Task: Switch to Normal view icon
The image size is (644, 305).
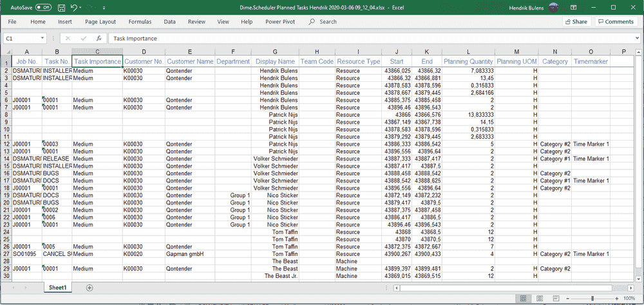Action: point(523,298)
